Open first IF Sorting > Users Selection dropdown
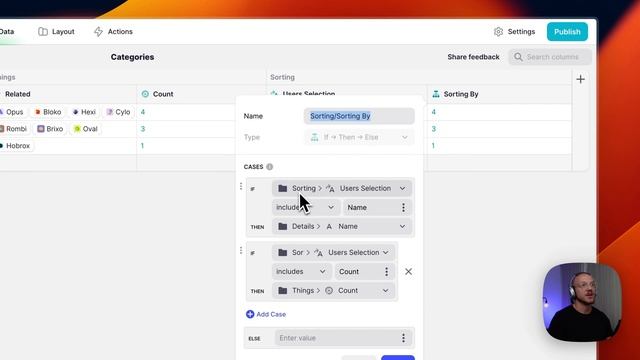The width and height of the screenshot is (640, 360). tap(342, 188)
